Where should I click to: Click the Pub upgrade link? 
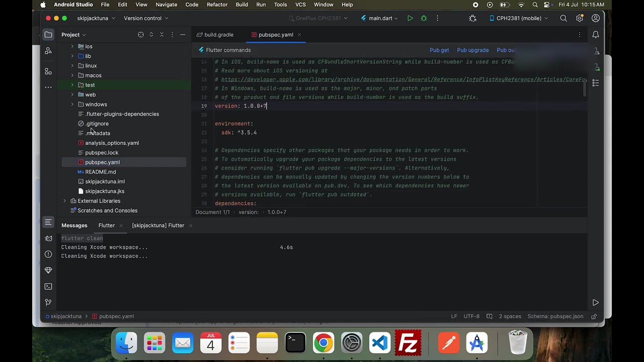pos(472,50)
